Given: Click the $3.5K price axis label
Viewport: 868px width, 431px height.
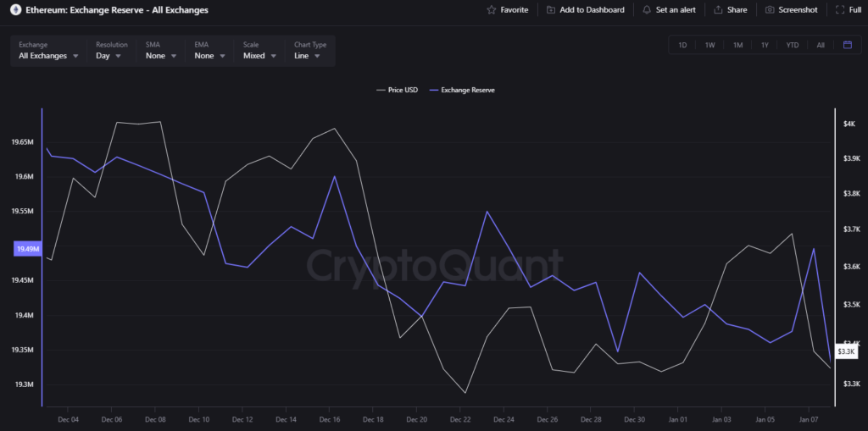Looking at the screenshot, I should point(851,305).
